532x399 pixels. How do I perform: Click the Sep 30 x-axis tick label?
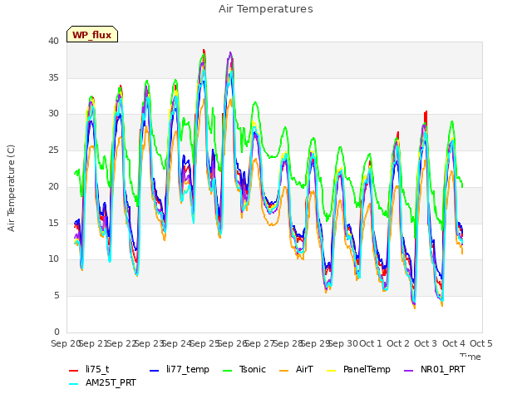[x=343, y=343]
